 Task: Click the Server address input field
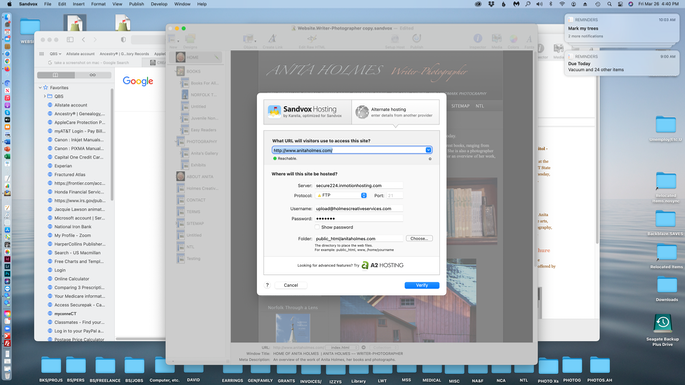(358, 185)
